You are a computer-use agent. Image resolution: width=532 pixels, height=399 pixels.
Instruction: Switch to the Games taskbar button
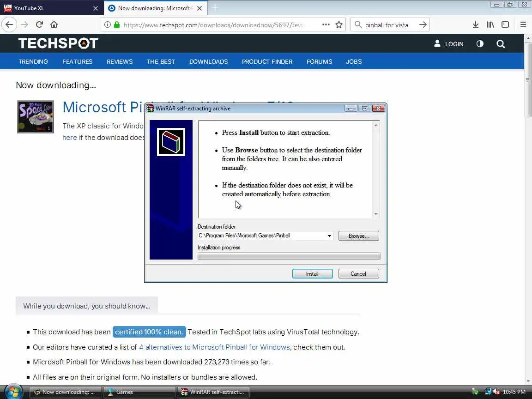139,392
